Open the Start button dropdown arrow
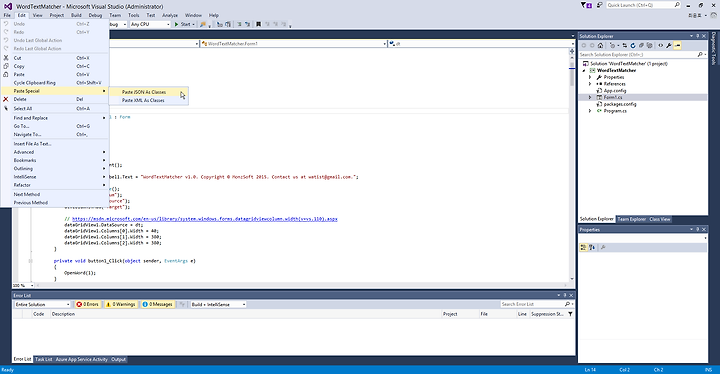The height and width of the screenshot is (374, 720). tap(194, 24)
